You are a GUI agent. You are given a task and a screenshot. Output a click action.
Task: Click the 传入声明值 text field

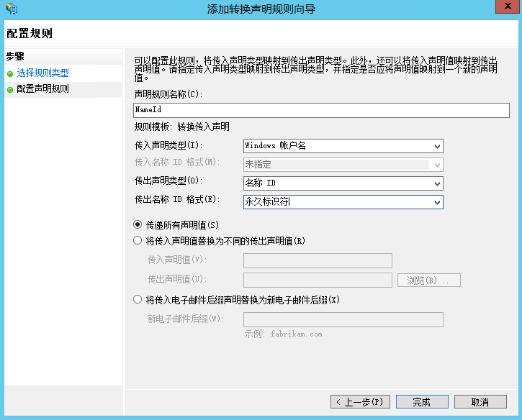point(318,260)
